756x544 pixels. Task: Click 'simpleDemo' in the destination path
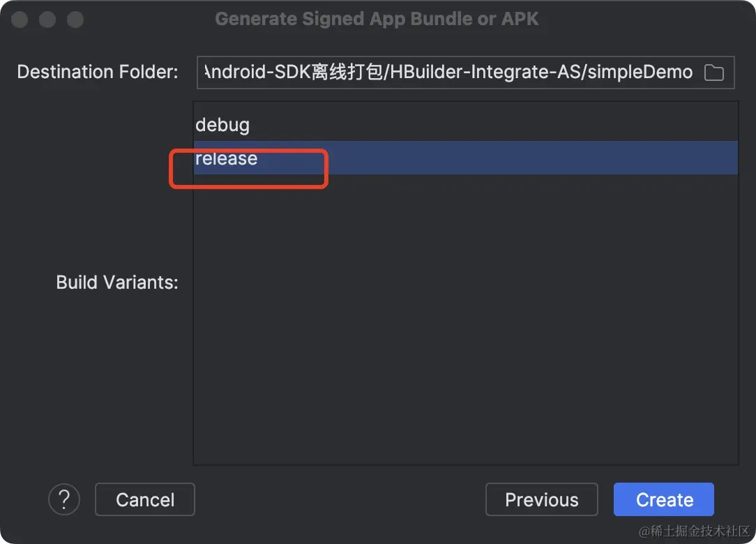(x=640, y=73)
